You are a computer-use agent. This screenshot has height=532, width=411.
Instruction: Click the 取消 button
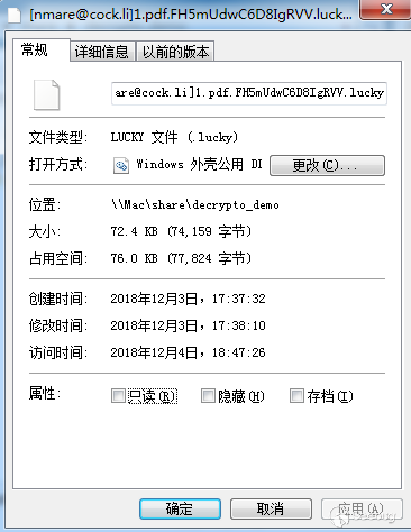tap(271, 508)
